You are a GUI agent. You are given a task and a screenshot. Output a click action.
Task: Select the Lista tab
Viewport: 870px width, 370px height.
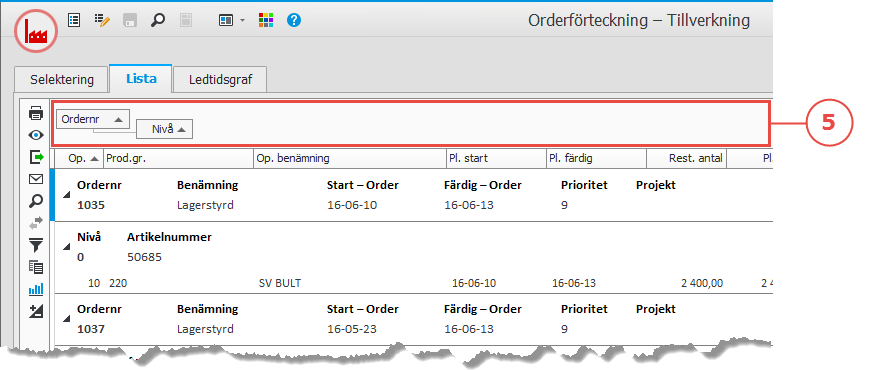[x=141, y=78]
